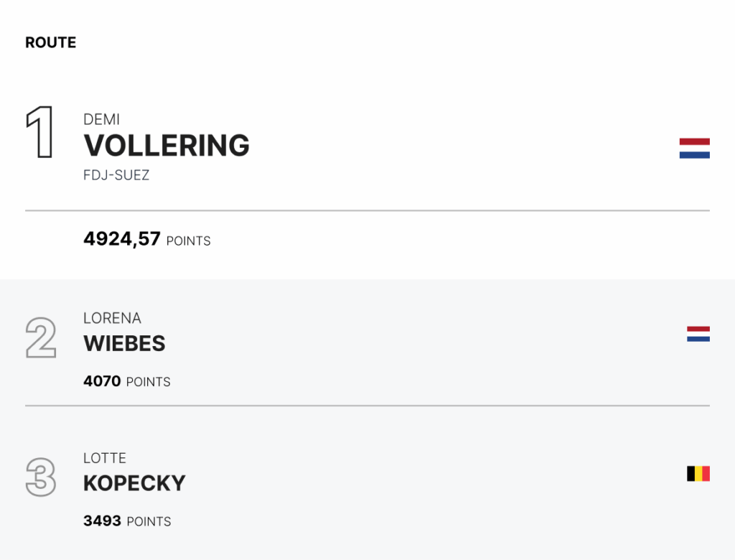The width and height of the screenshot is (735, 560).
Task: Click POINTS label next to 4924,57
Action: tap(189, 241)
